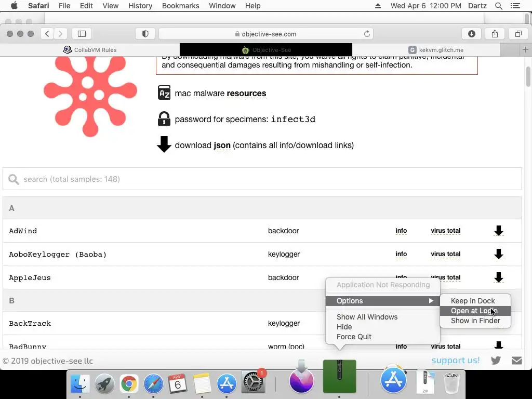
Task: Show tab overview button
Action: (518, 34)
